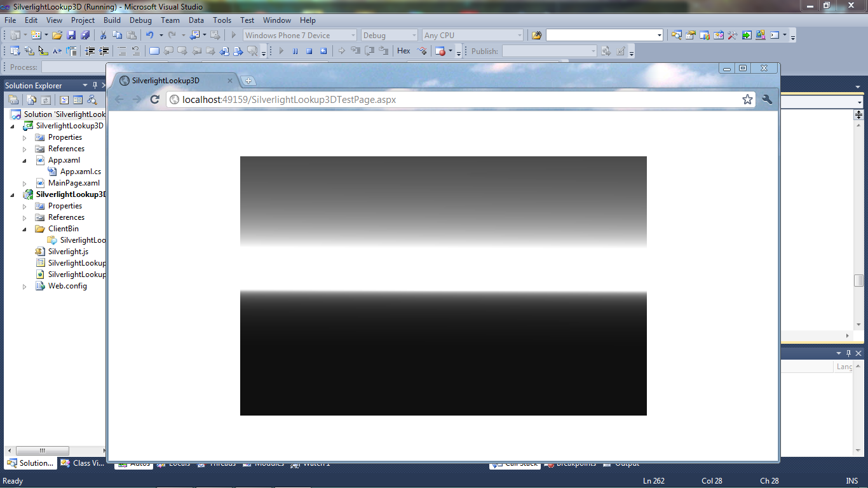
Task: Bookmark the page with the browser star icon
Action: 747,100
